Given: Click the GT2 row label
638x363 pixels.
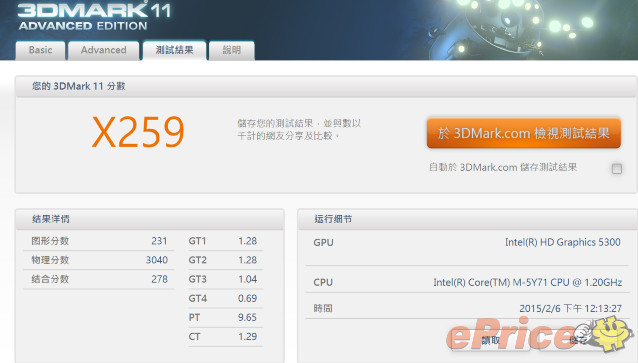Looking at the screenshot, I should [197, 260].
